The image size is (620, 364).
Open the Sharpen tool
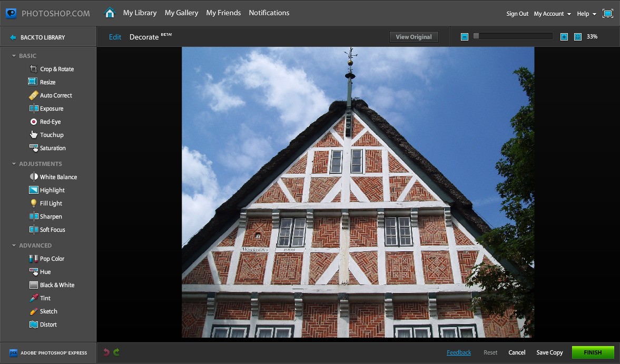[x=51, y=216]
